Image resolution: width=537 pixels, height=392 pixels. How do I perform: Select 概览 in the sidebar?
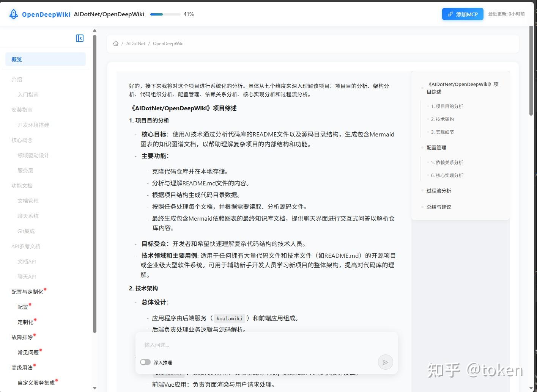tap(16, 59)
